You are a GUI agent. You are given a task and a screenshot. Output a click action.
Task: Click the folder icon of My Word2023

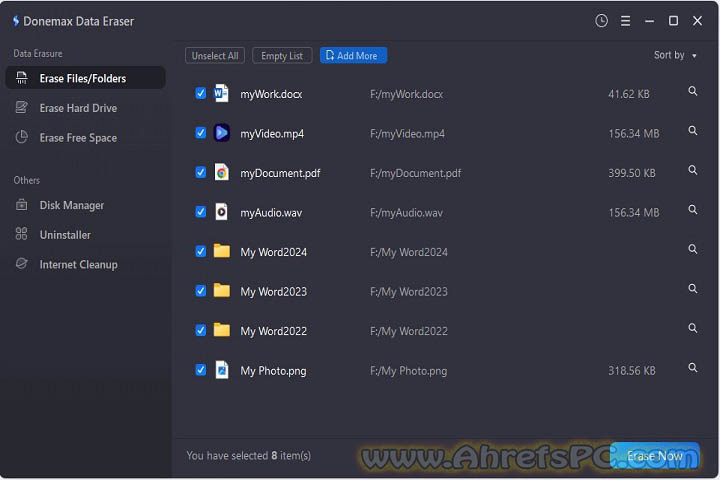pos(222,290)
